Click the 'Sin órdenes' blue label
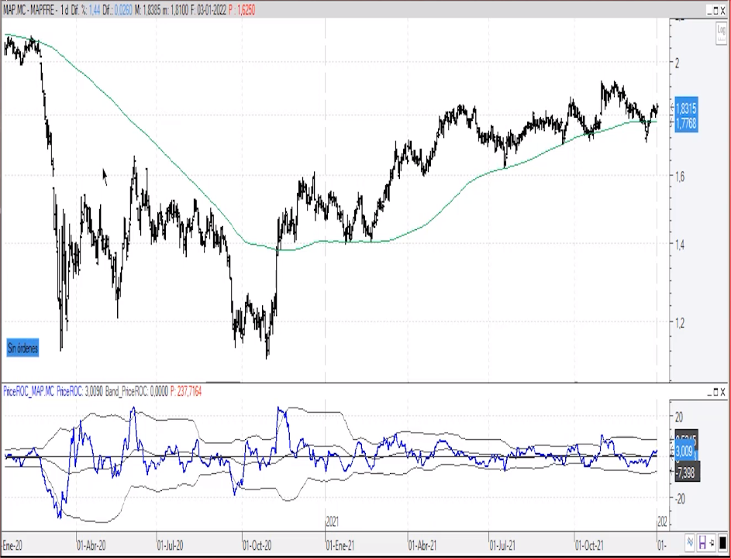The width and height of the screenshot is (731, 560). click(x=22, y=348)
